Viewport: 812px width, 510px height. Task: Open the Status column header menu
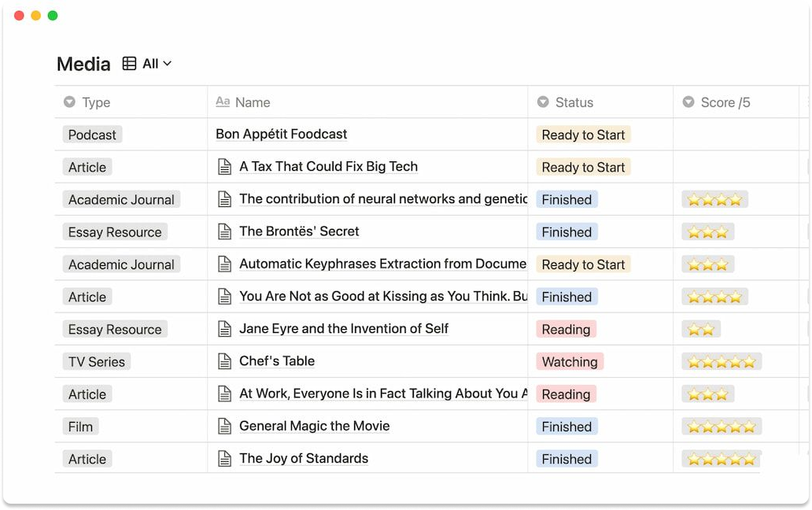point(574,102)
